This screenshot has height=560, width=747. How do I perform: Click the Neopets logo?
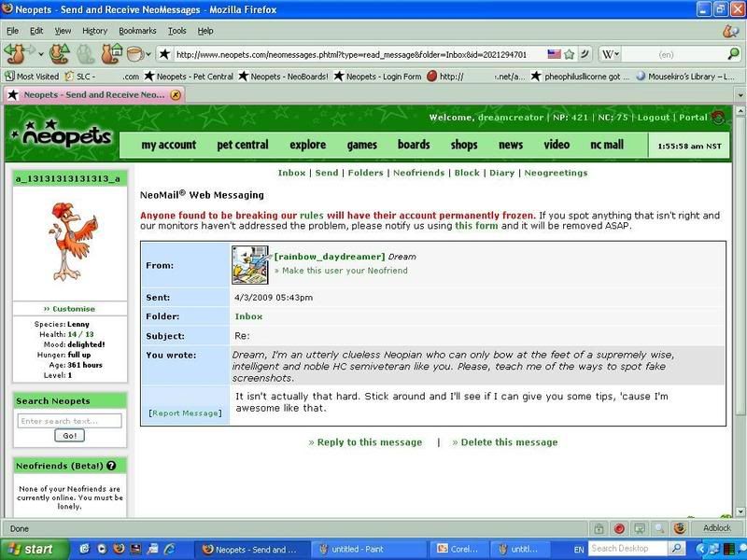(62, 134)
